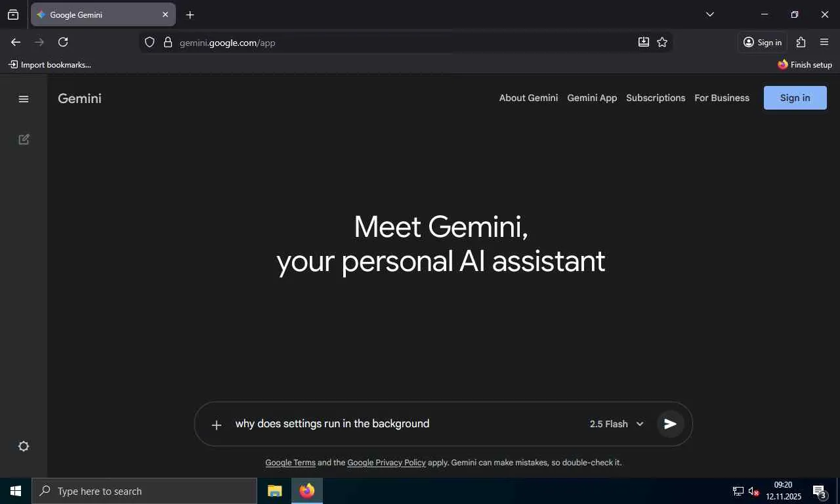840x504 pixels.
Task: Close the Google Gemini tab
Action: pyautogui.click(x=165, y=14)
